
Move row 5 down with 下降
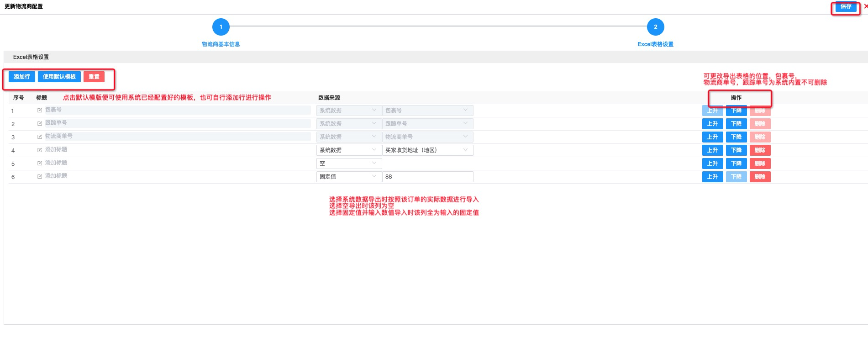point(736,164)
